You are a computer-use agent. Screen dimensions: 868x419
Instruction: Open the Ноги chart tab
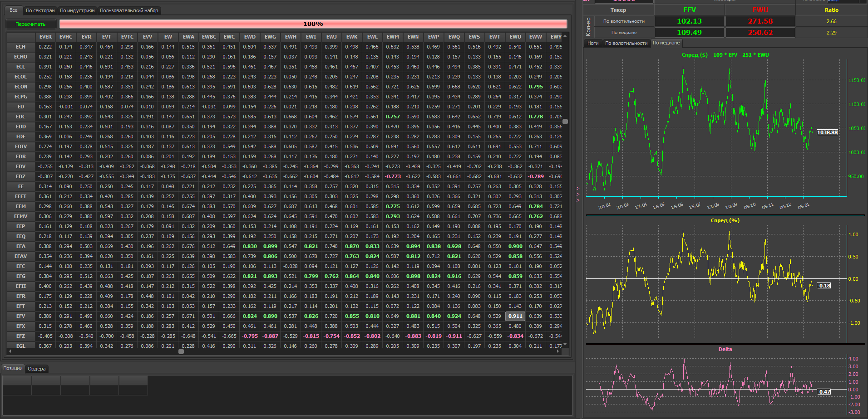(593, 43)
